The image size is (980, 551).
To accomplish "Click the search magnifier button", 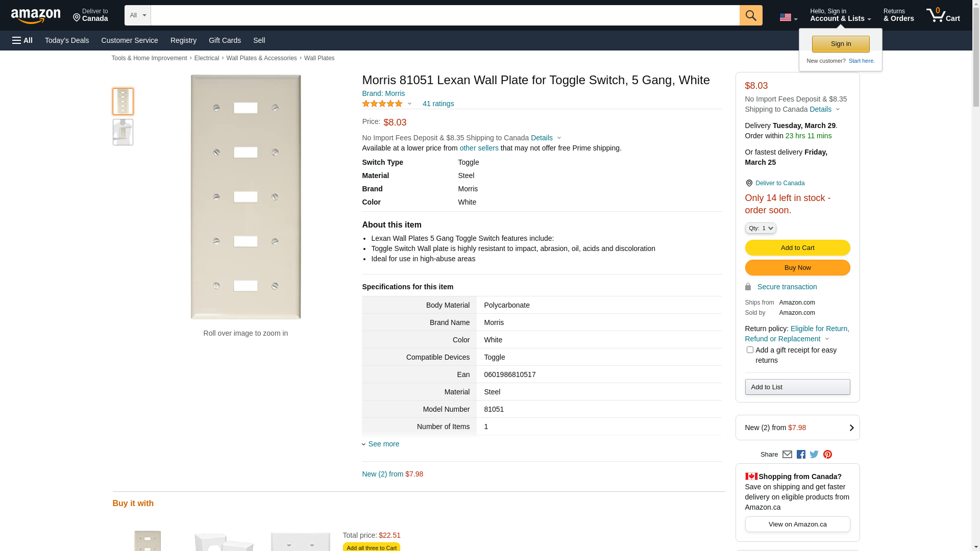I will tap(750, 15).
